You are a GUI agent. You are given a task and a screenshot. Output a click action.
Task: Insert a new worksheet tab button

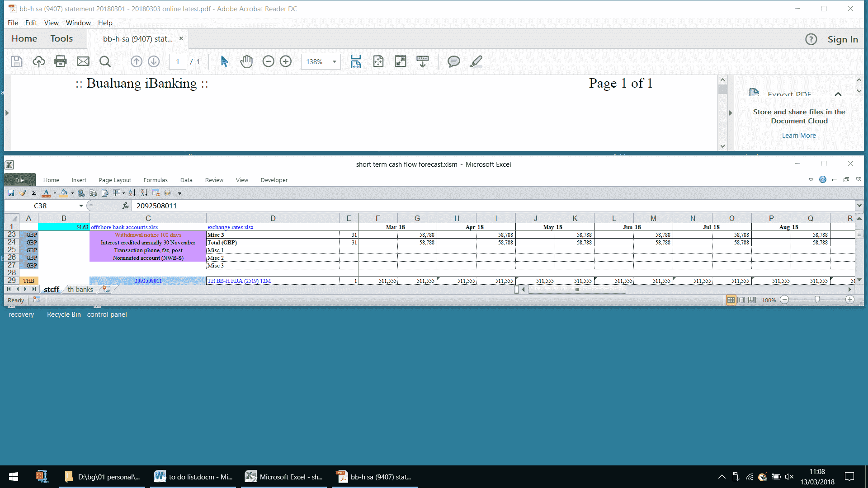[107, 289]
